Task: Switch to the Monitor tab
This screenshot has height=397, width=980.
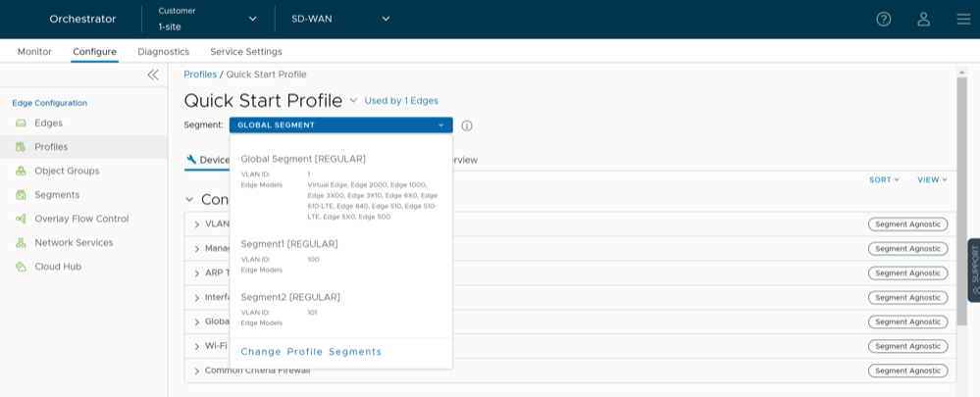Action: (x=34, y=52)
